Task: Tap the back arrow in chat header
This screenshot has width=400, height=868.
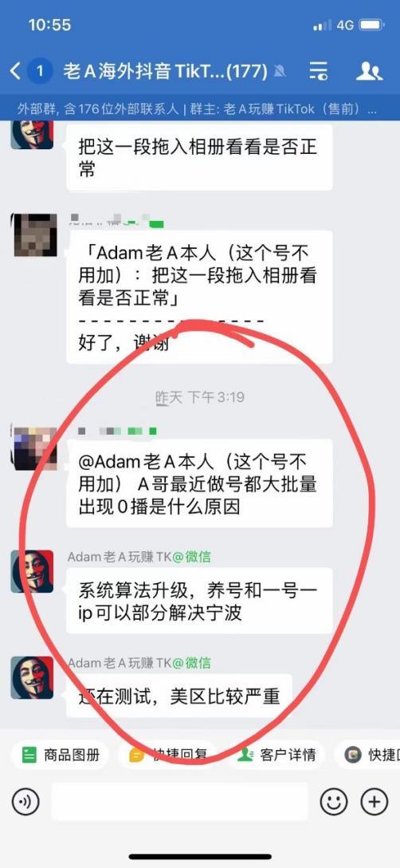Action: tap(15, 71)
